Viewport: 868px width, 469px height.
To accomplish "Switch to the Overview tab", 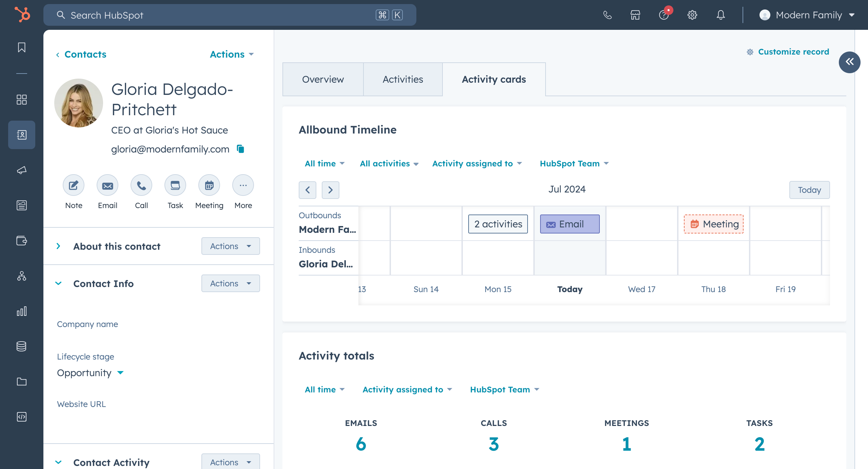I will 322,79.
